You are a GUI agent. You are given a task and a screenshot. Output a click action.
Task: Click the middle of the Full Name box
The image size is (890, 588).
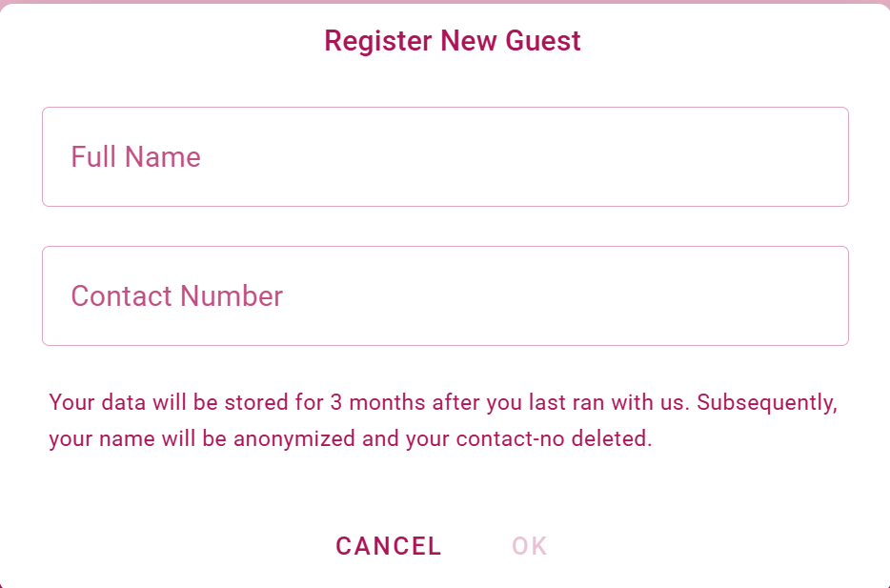click(x=445, y=157)
